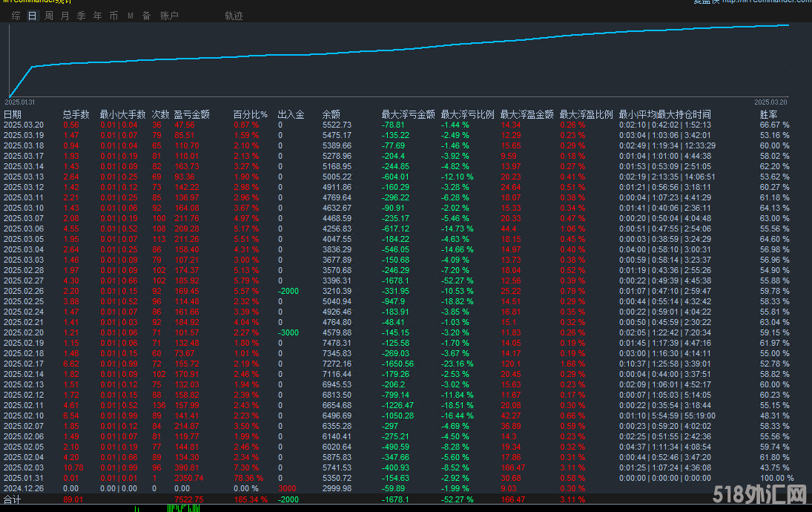Switch to the 账户 account tab
812x512 pixels.
click(169, 16)
